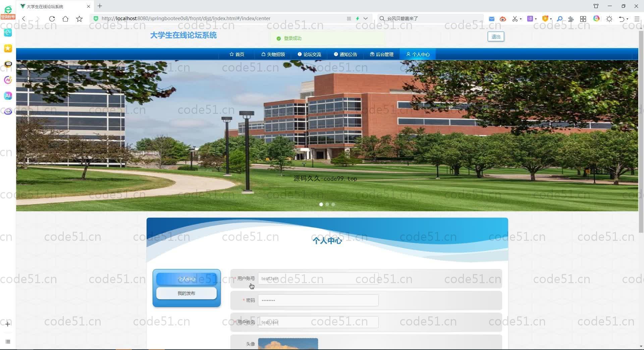Open the 后台管理 navigation item
Image resolution: width=644 pixels, height=350 pixels.
(382, 54)
